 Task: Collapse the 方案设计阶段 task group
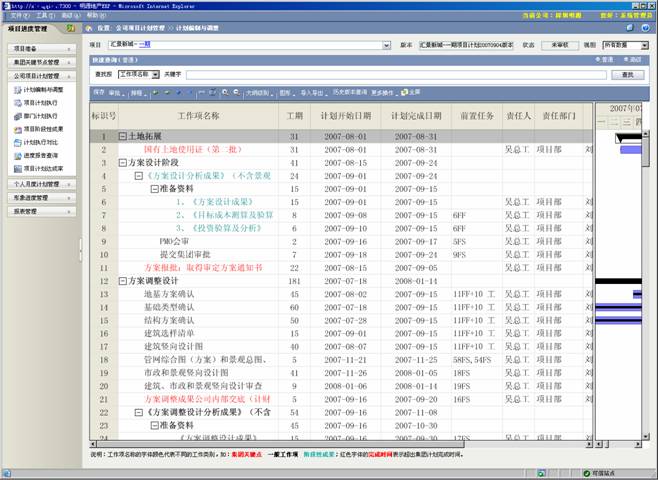[x=122, y=162]
